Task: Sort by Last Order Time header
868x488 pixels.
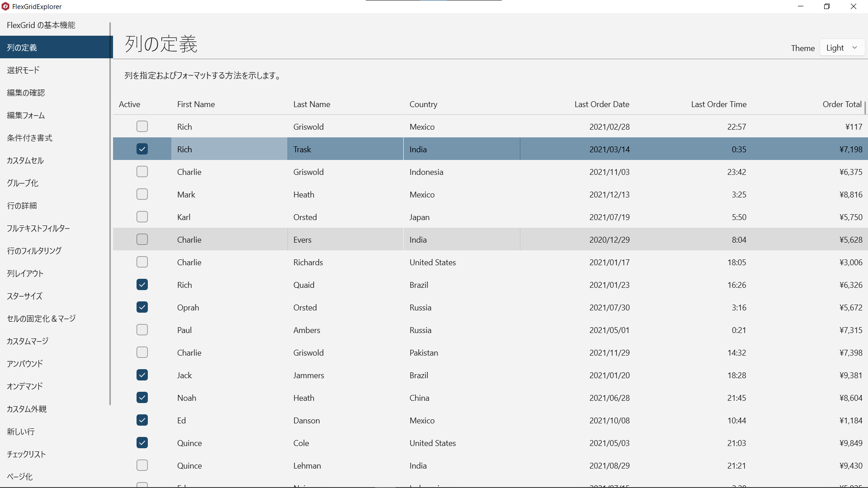Action: 694,104
